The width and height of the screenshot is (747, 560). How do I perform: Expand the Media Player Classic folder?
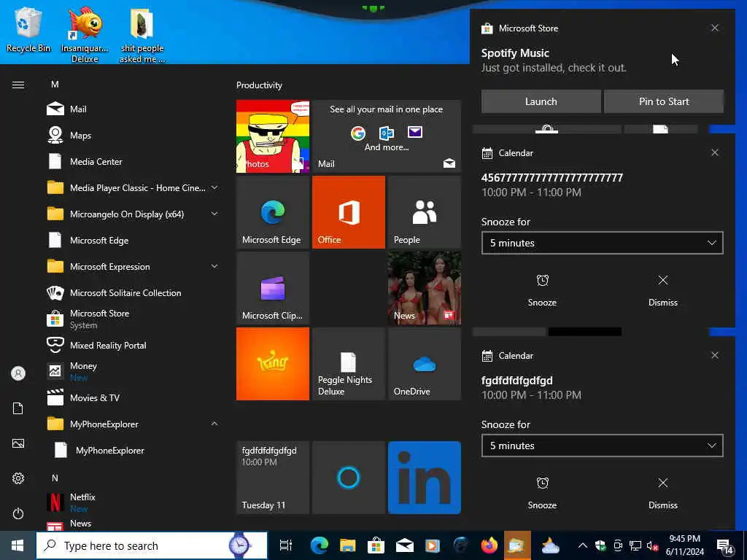click(214, 187)
